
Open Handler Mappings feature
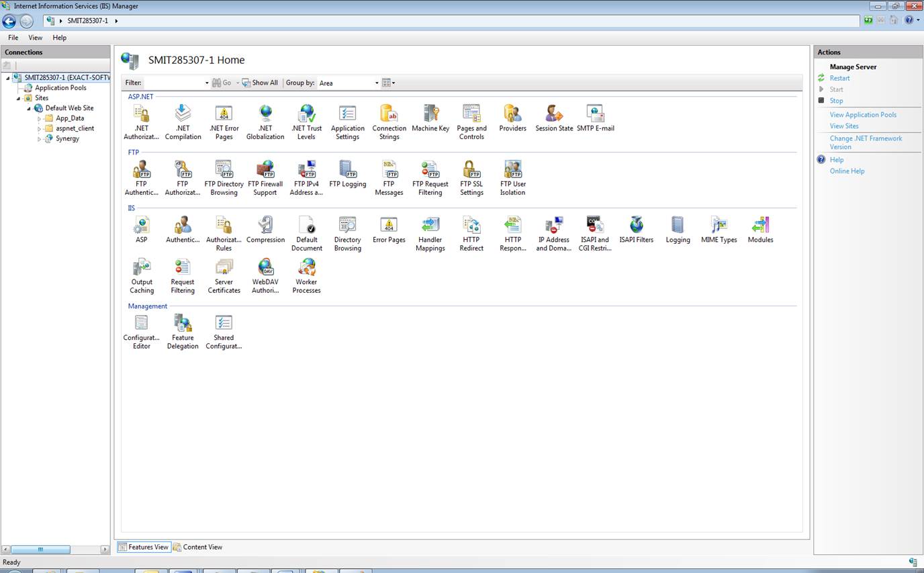(430, 234)
